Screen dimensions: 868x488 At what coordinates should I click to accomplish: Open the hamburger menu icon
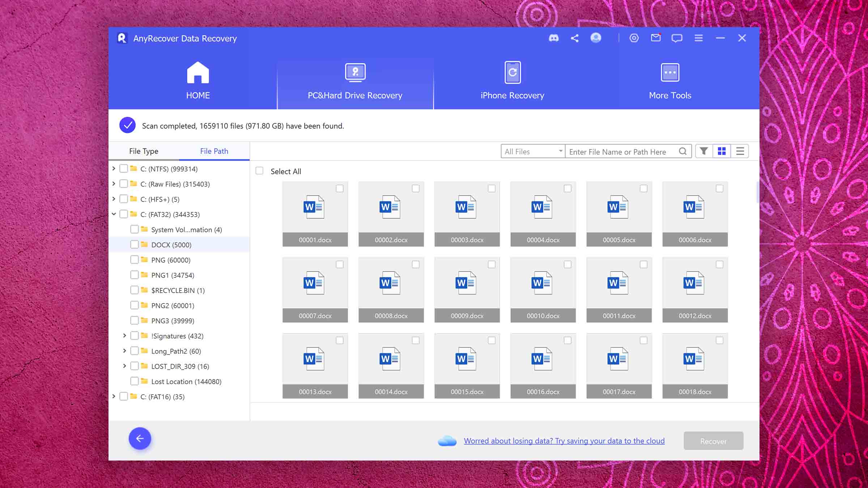point(698,38)
